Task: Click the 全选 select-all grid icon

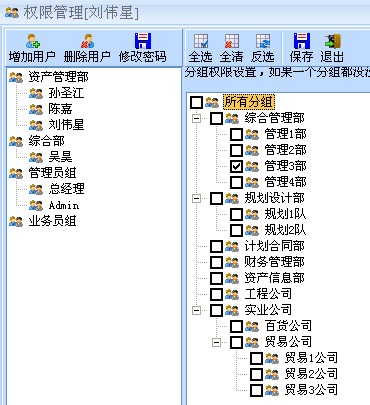Action: (x=201, y=41)
